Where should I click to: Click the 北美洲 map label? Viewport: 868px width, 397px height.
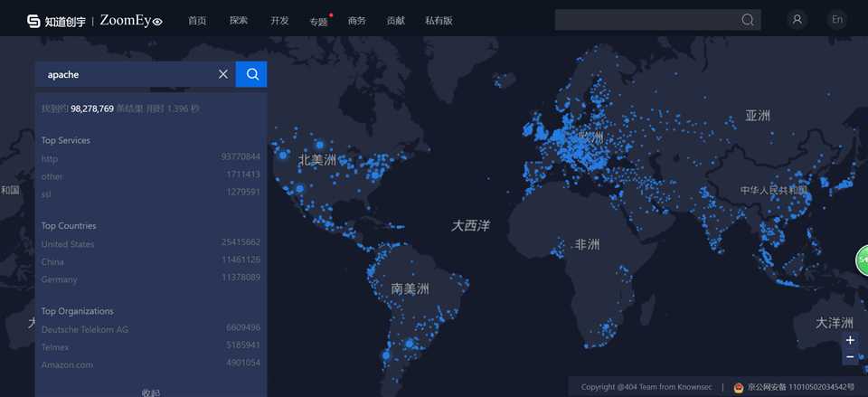pyautogui.click(x=317, y=161)
